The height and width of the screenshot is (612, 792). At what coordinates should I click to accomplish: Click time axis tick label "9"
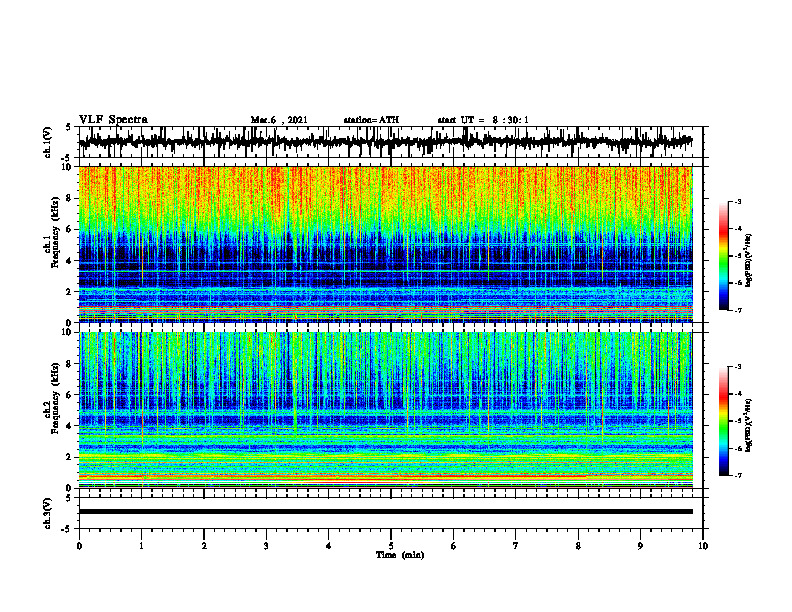[640, 546]
